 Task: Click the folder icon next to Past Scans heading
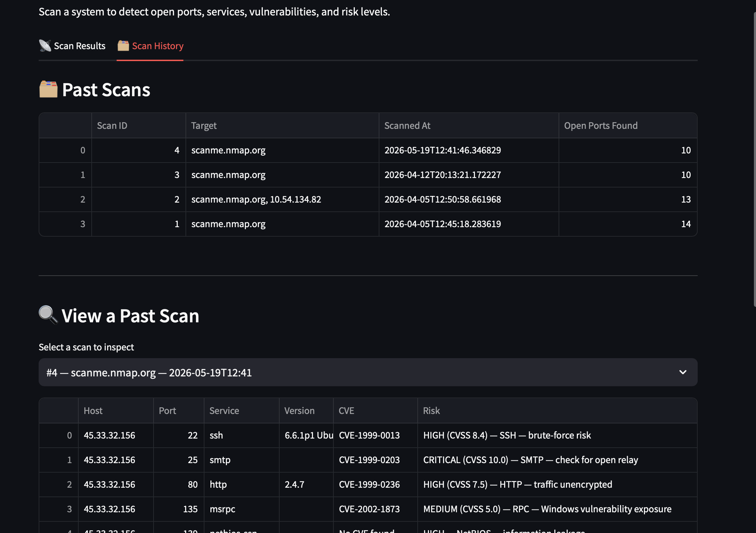click(48, 90)
